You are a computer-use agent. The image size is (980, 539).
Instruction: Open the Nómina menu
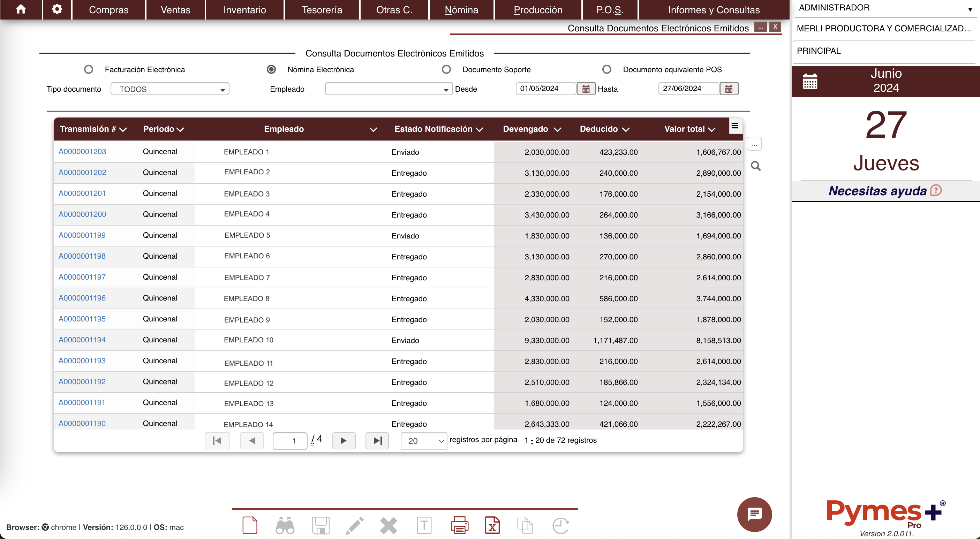pyautogui.click(x=461, y=9)
